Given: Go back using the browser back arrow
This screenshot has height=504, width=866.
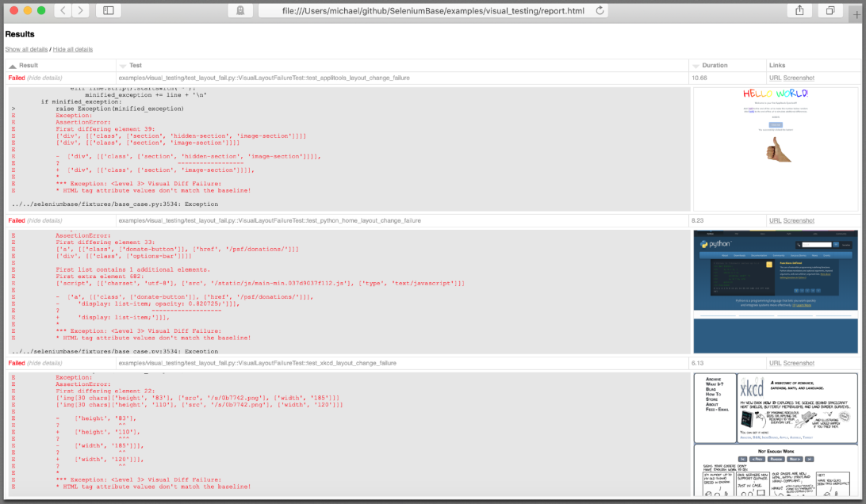Looking at the screenshot, I should [x=62, y=10].
